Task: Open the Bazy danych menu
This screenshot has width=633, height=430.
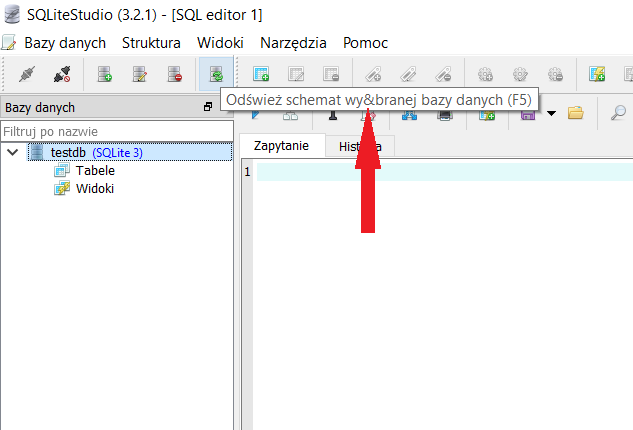Action: (65, 43)
